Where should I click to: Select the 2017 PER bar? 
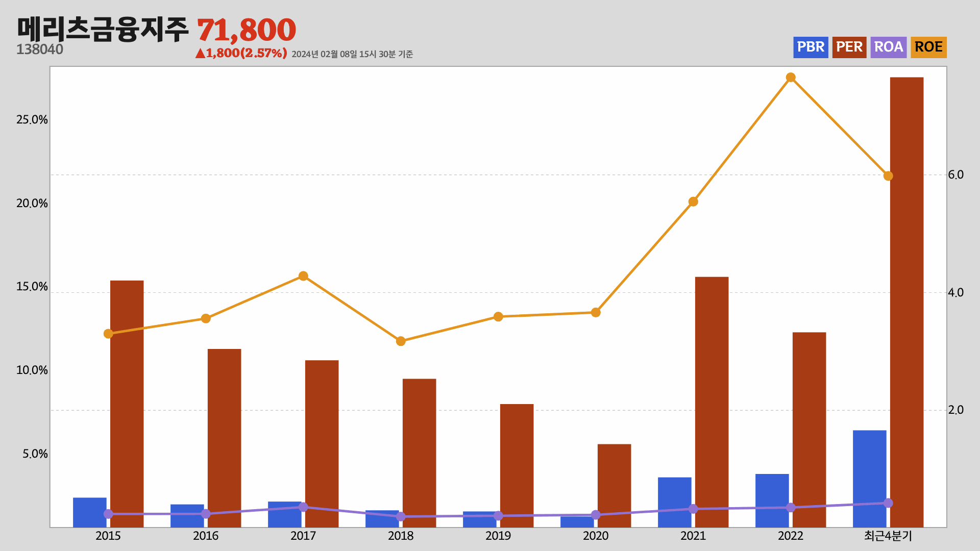(322, 443)
